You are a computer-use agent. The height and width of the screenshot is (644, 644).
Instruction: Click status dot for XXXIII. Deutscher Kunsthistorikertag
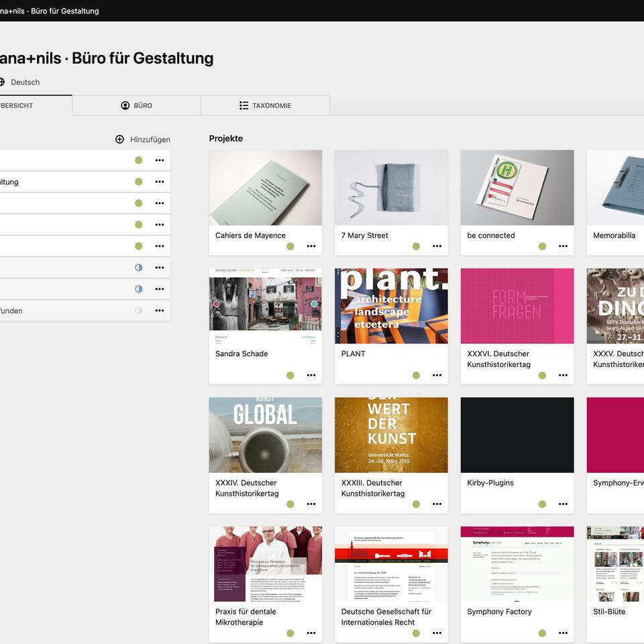[416, 504]
